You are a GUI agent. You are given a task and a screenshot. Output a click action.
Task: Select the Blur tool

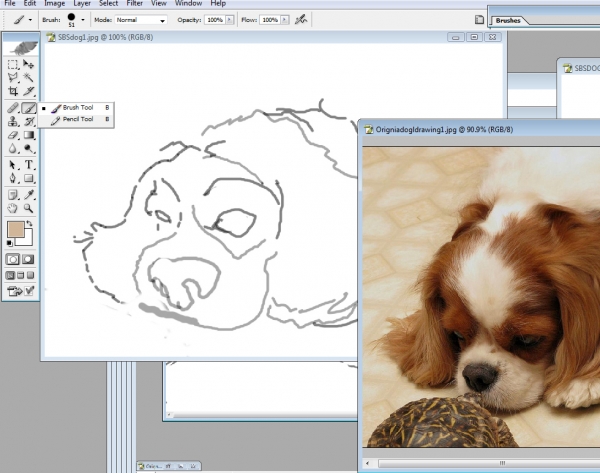click(x=13, y=148)
